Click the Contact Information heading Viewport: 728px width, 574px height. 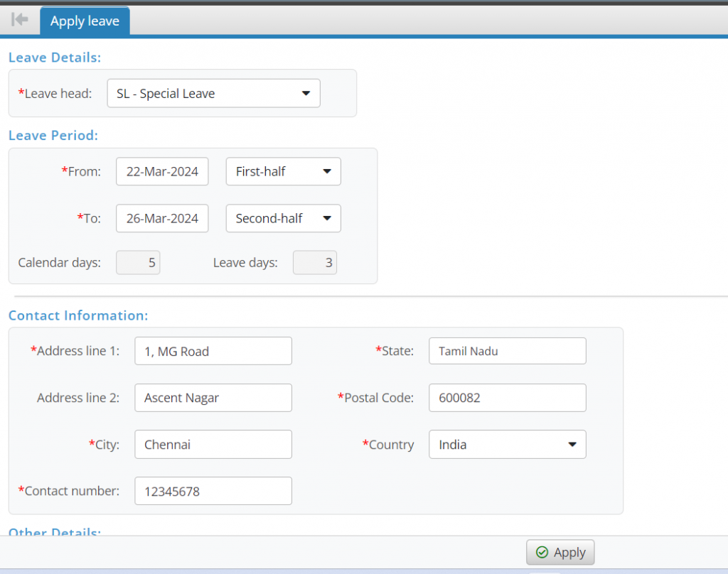[x=78, y=315]
